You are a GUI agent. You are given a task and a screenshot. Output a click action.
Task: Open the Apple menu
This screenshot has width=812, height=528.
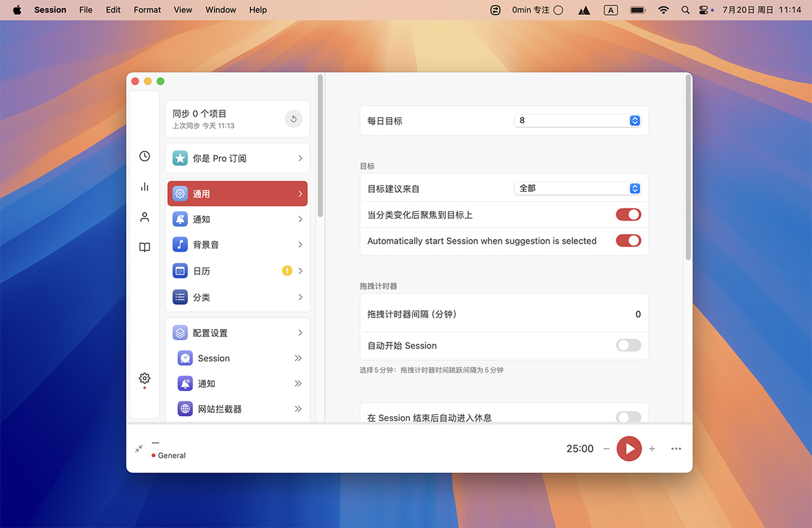pos(17,10)
